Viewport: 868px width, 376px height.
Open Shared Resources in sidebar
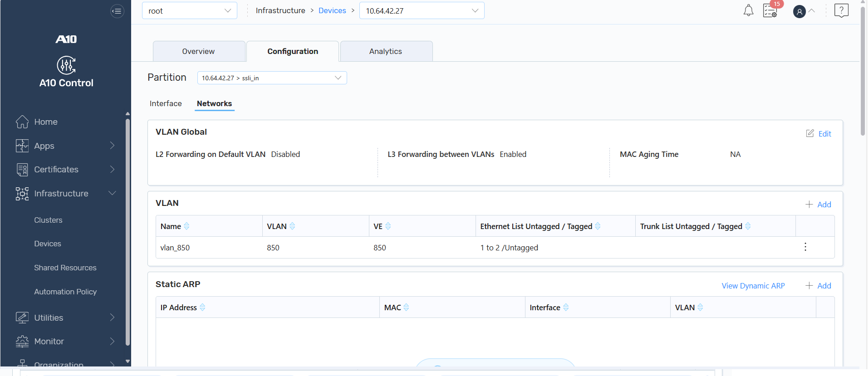coord(65,268)
